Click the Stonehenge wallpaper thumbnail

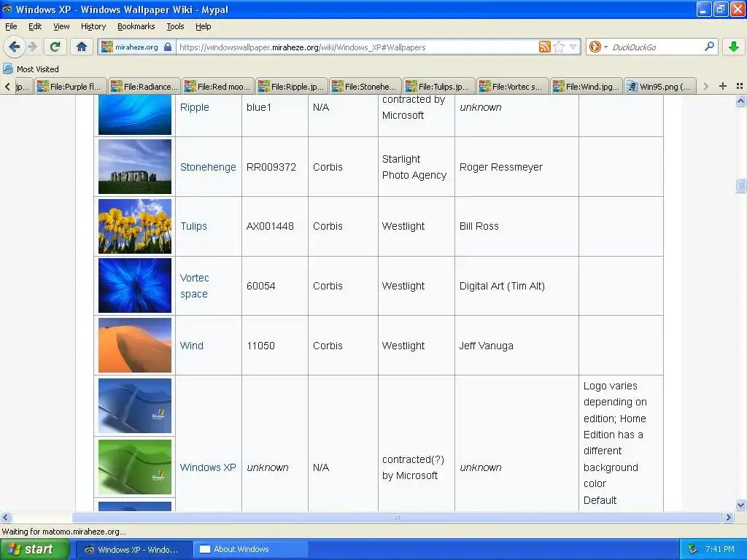[x=135, y=167]
